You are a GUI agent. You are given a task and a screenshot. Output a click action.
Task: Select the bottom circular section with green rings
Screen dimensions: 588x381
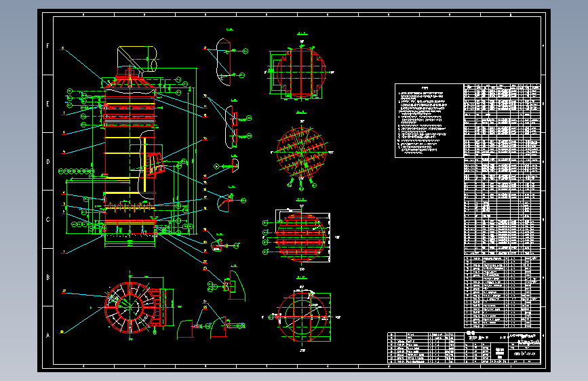click(x=302, y=317)
